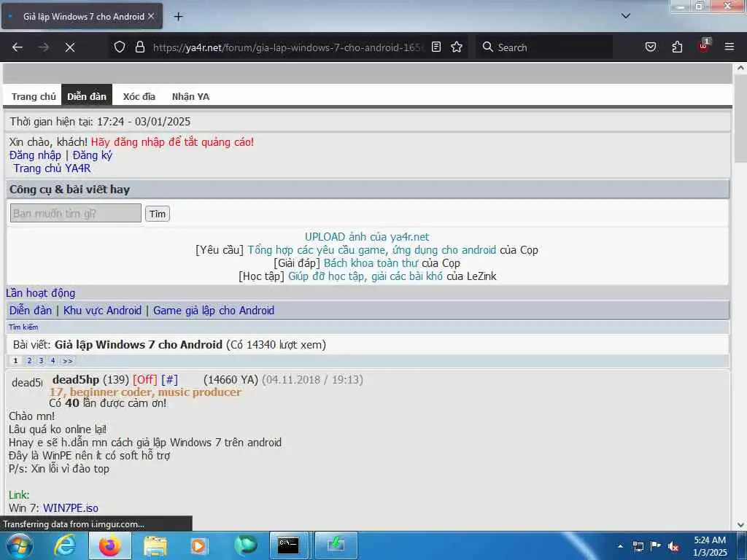Click the page scrollbar down arrow
Image resolution: width=747 pixels, height=560 pixels.
coord(741,525)
